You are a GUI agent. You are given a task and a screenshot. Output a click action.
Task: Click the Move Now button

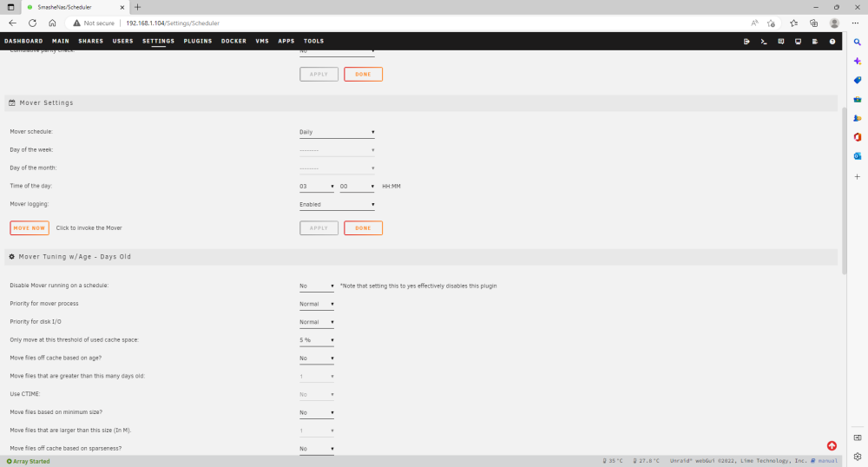click(x=30, y=228)
